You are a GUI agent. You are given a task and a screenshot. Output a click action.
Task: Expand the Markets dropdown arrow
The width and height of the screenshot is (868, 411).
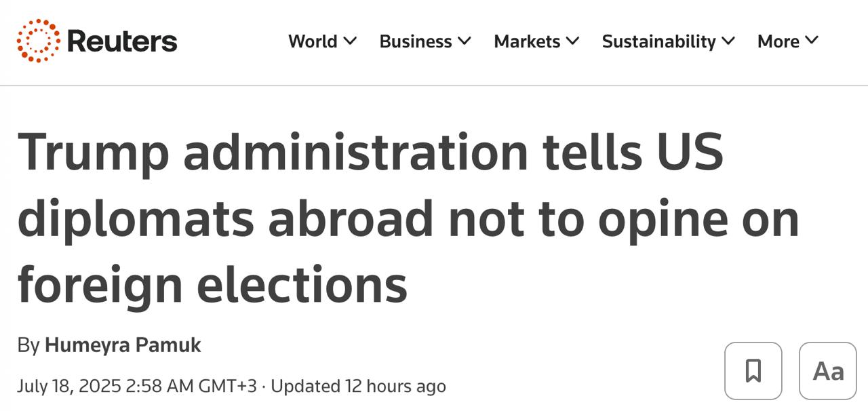coord(573,41)
